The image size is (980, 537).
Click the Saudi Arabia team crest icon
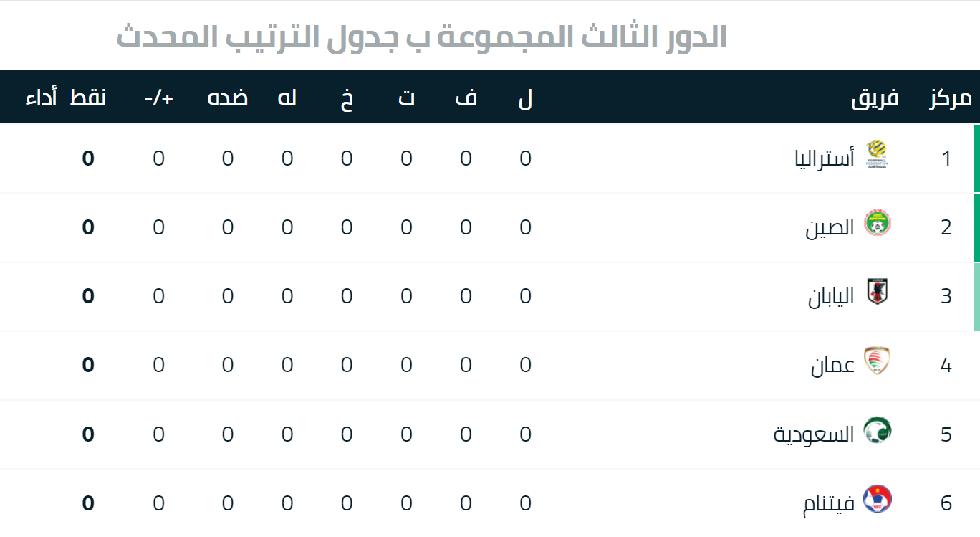[878, 430]
